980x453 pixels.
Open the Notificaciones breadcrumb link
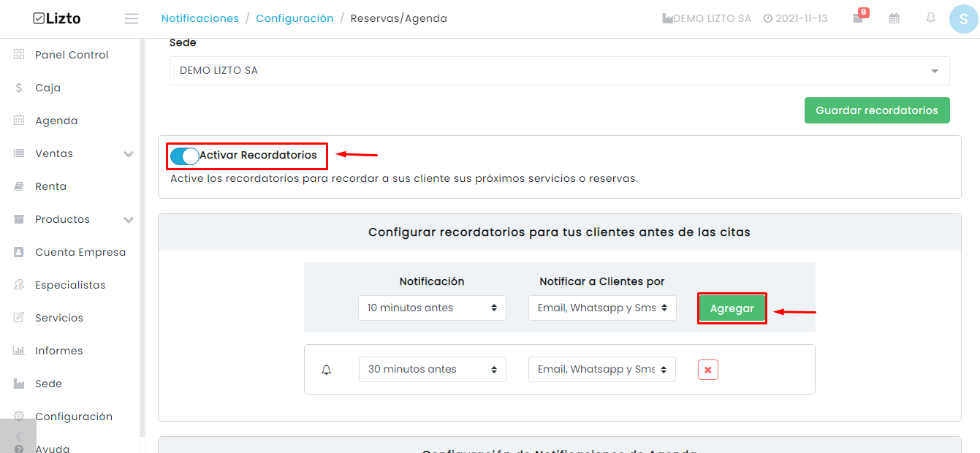[200, 18]
